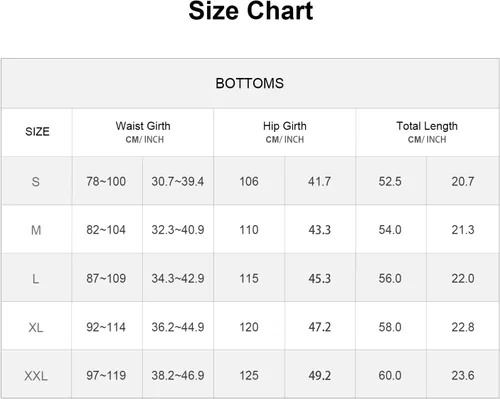Select the M size row label

(36, 230)
